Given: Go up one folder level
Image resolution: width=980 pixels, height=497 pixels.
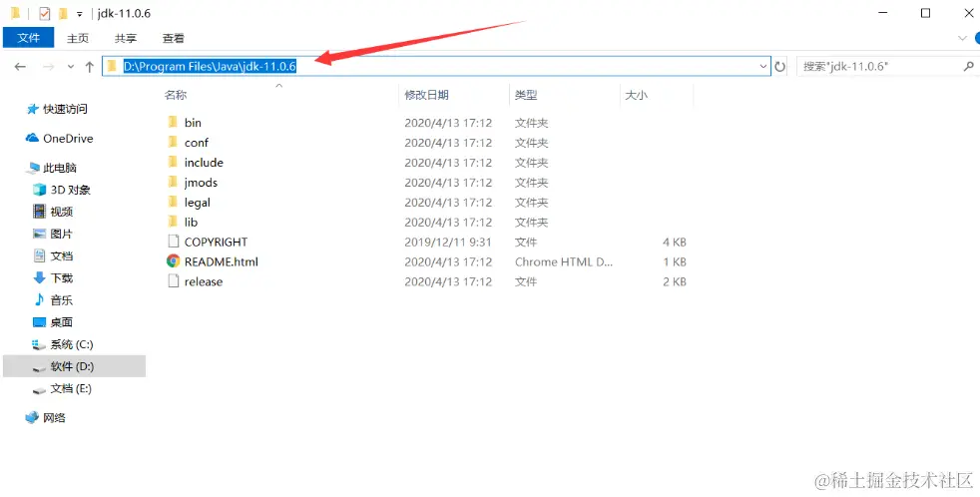Looking at the screenshot, I should coord(90,66).
